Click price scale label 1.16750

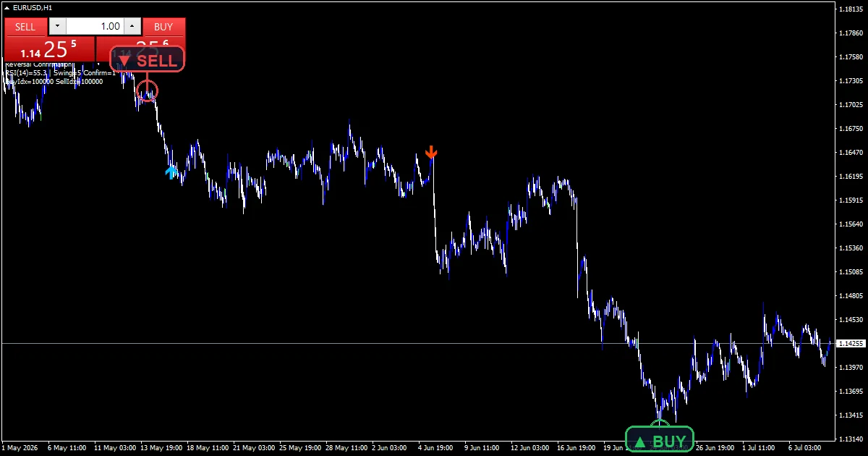pyautogui.click(x=851, y=129)
